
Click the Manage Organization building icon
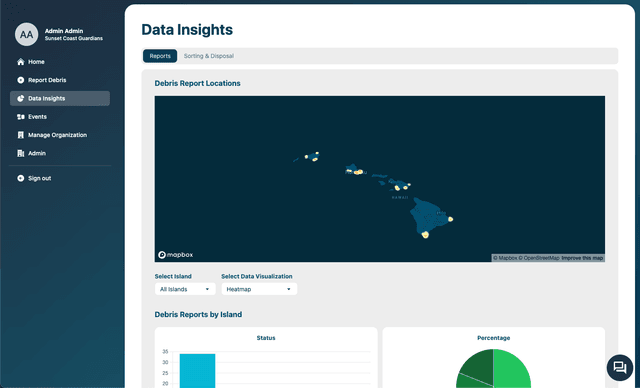click(x=21, y=135)
